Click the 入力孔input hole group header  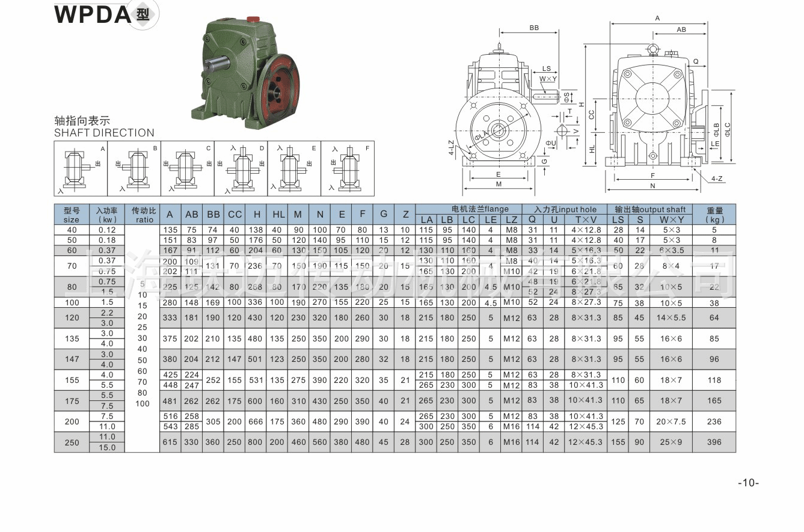coord(566,209)
